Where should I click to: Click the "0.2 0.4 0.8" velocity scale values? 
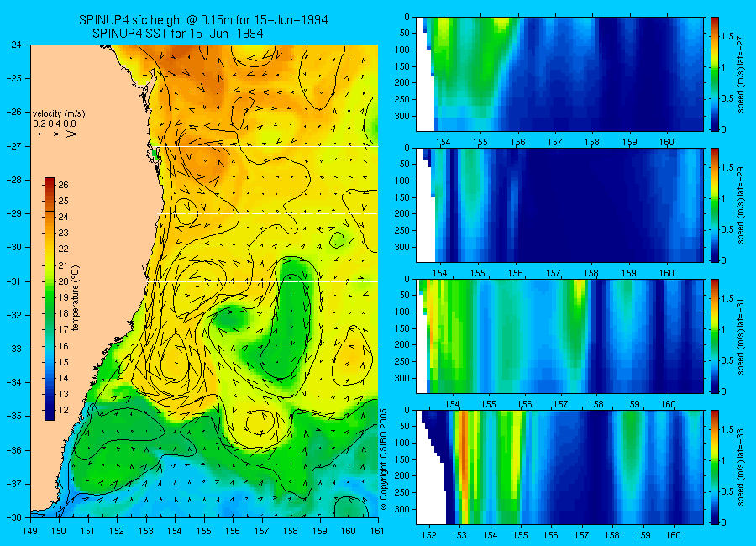coord(54,124)
